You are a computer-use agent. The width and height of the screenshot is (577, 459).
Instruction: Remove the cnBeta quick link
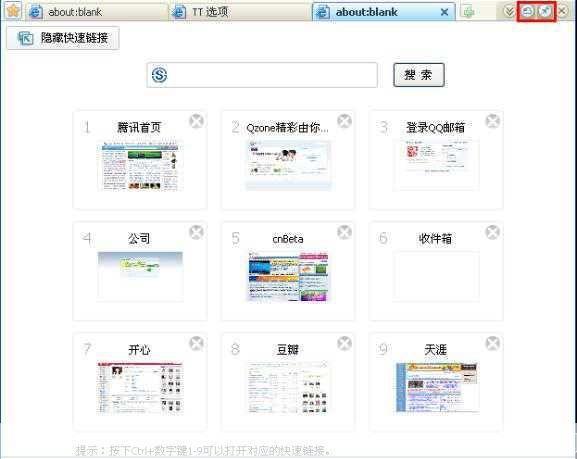[344, 232]
